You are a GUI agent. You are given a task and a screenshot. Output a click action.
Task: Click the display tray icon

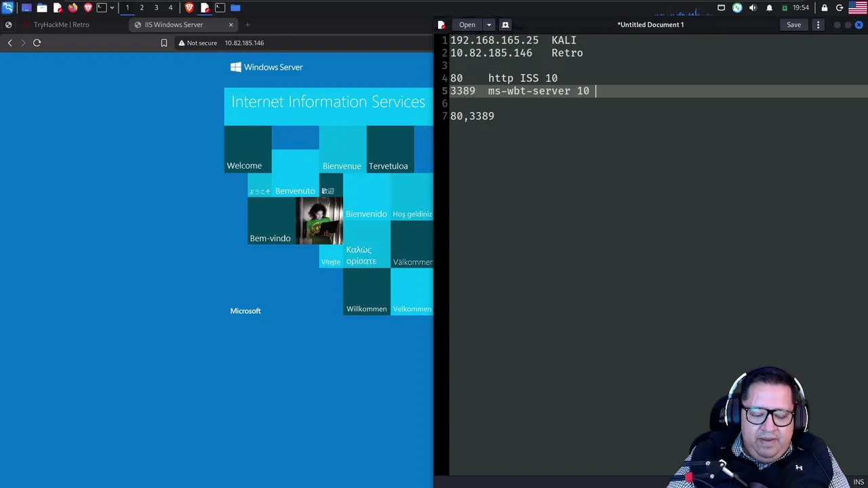(x=722, y=7)
